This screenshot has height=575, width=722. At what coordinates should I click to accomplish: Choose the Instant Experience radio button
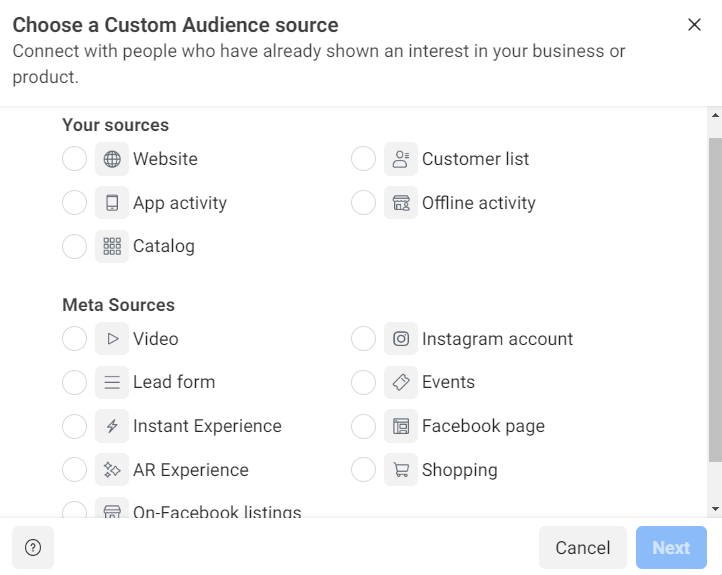(x=75, y=426)
